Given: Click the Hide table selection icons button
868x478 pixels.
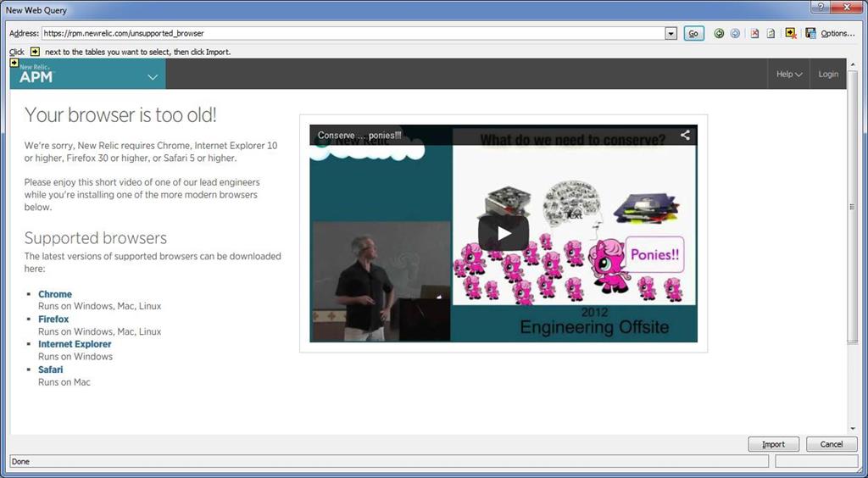Looking at the screenshot, I should click(x=791, y=34).
